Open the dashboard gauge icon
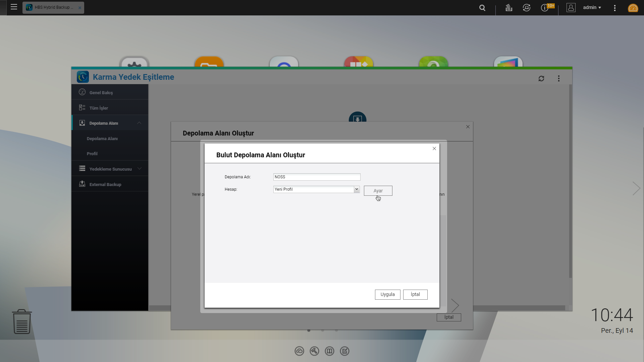Viewport: 644px width, 362px height. pos(633,8)
